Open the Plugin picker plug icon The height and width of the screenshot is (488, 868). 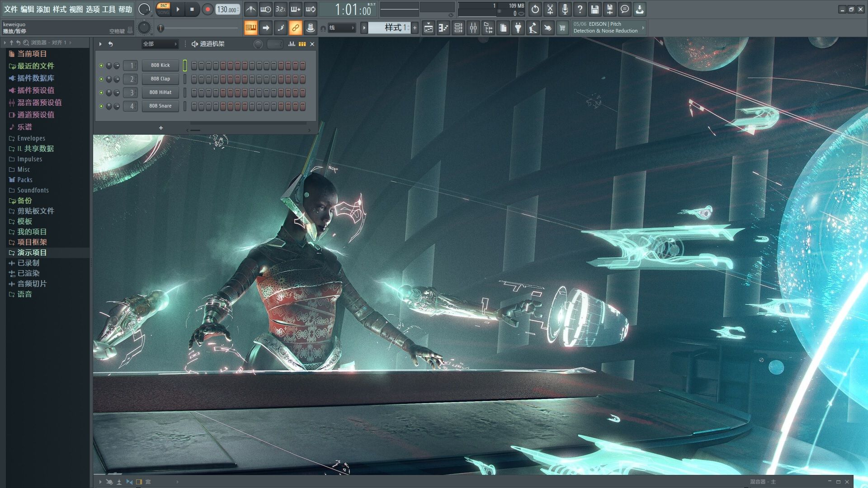click(518, 28)
